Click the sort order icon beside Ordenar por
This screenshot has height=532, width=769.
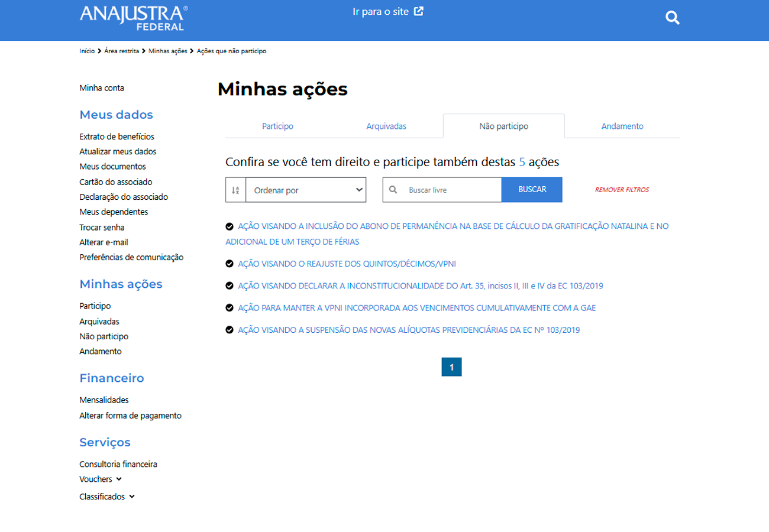coord(235,190)
